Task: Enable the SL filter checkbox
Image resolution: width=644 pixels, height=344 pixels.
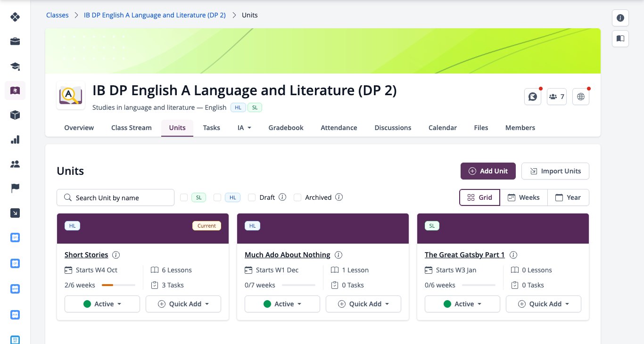Action: [x=184, y=197]
